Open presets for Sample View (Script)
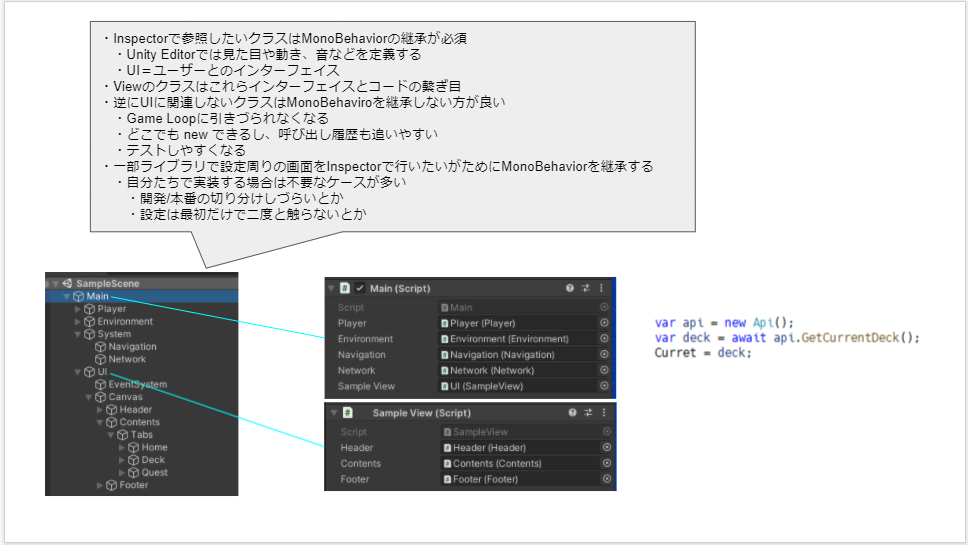This screenshot has width=968, height=545. coord(588,412)
